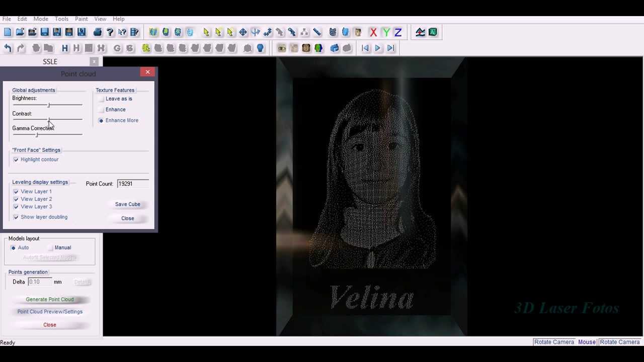Click the Brightness slider handle
The height and width of the screenshot is (362, 644).
coord(49,105)
